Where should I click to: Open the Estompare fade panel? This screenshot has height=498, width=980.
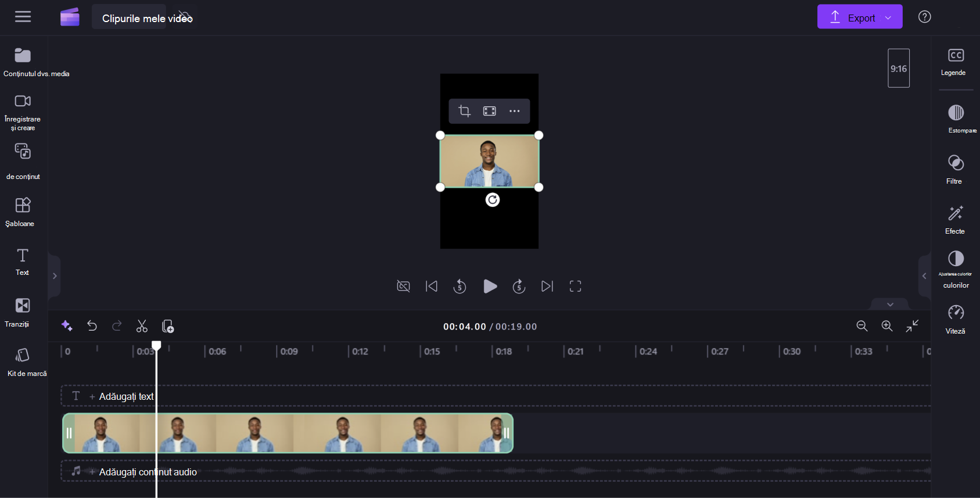(956, 119)
